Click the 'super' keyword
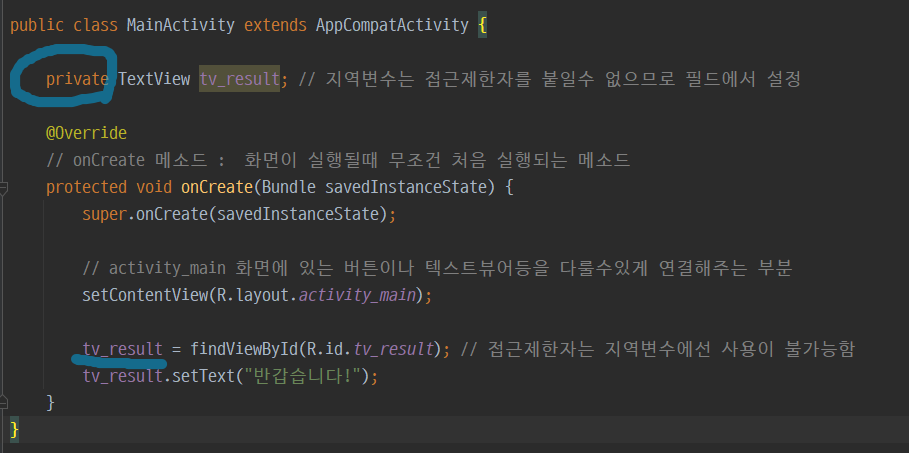This screenshot has width=909, height=453. coord(104,215)
